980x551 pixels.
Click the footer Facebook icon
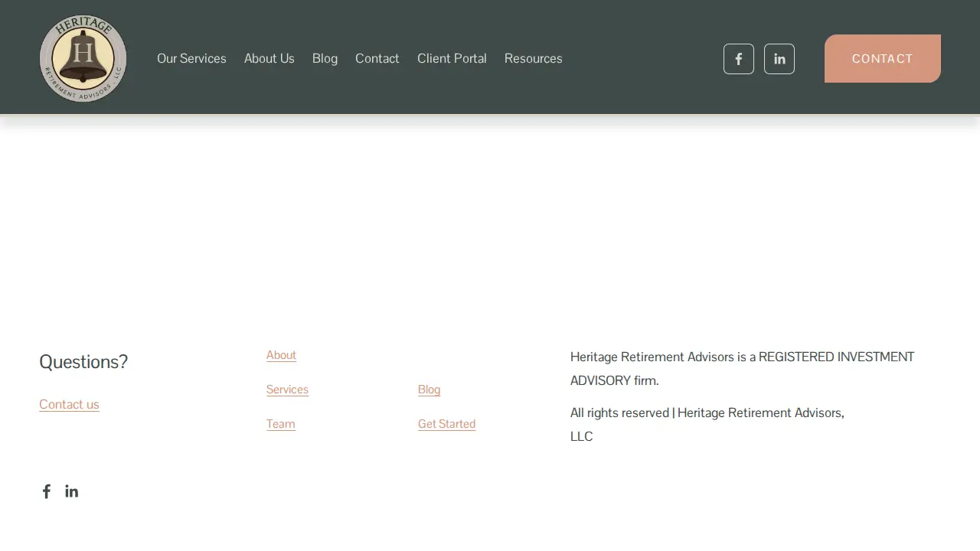tap(47, 491)
